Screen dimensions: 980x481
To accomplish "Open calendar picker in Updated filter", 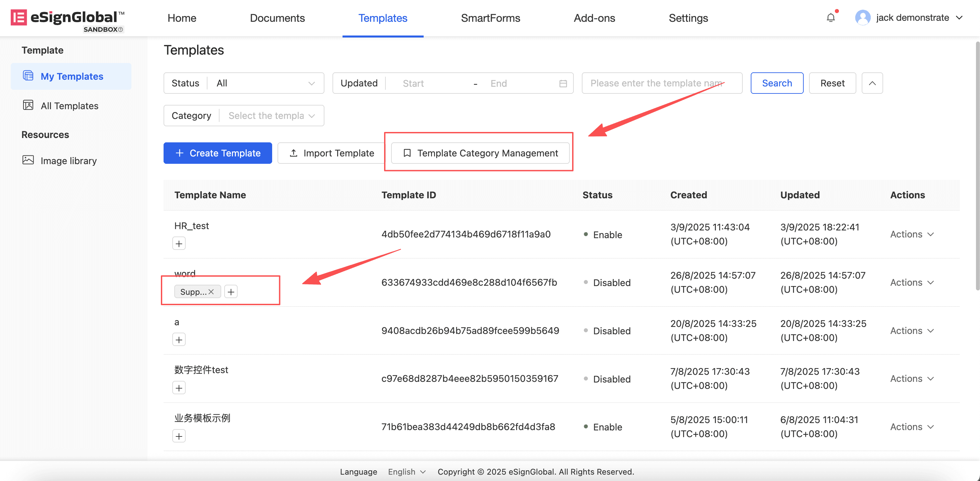I will pos(563,83).
